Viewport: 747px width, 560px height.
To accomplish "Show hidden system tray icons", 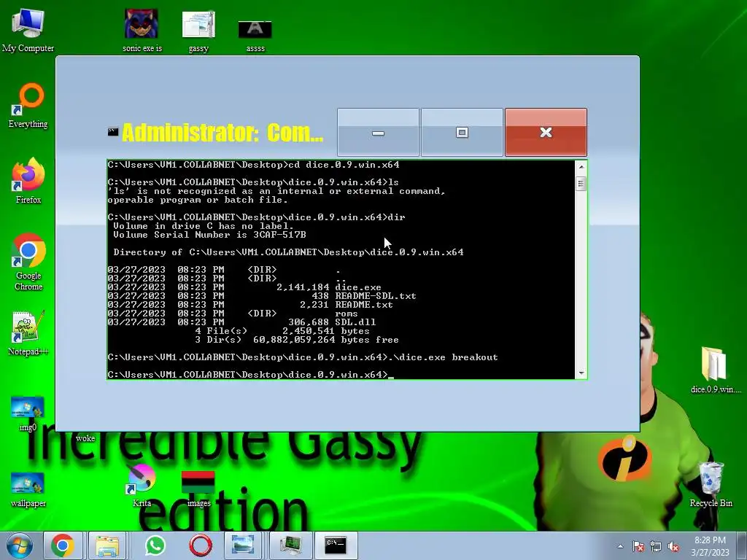I will point(620,546).
